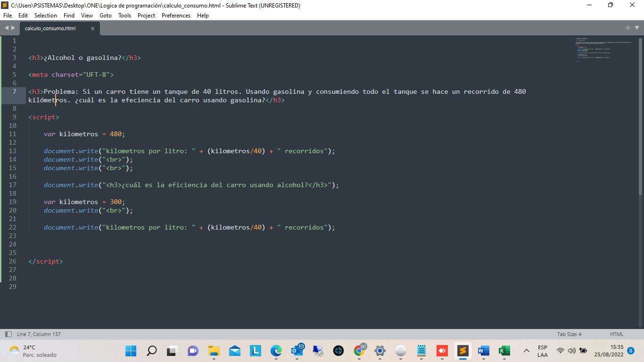Click the opening script tag on line 9

click(44, 117)
